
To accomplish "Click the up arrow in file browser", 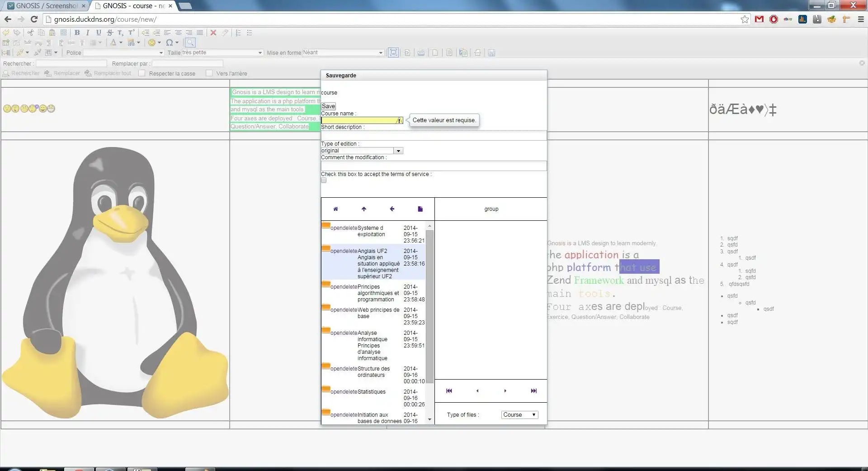I will tap(364, 209).
